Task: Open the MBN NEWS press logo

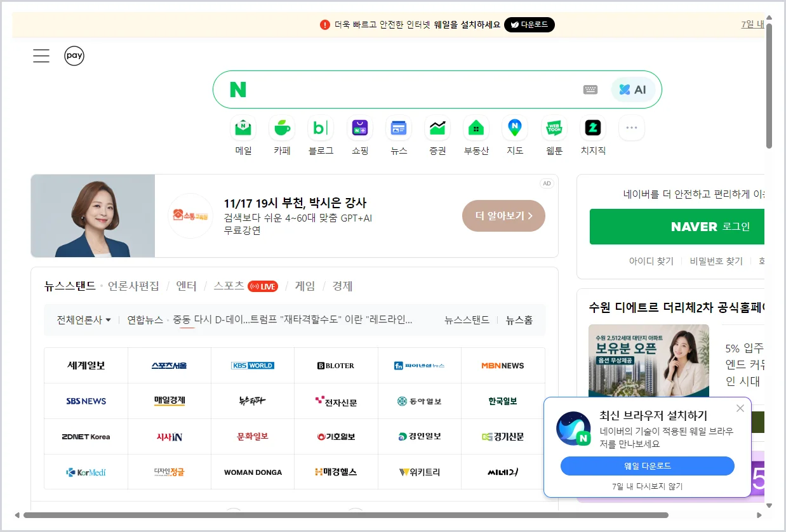Action: click(503, 366)
